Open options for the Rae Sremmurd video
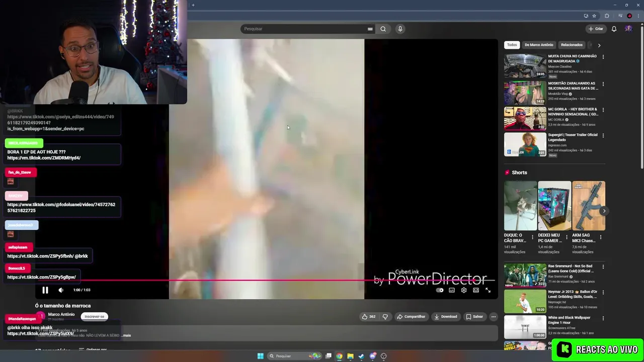 pyautogui.click(x=603, y=266)
